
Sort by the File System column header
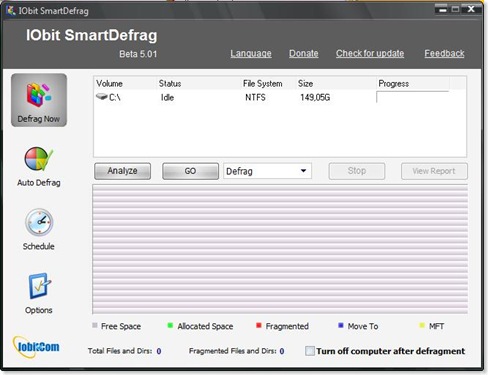pyautogui.click(x=268, y=83)
